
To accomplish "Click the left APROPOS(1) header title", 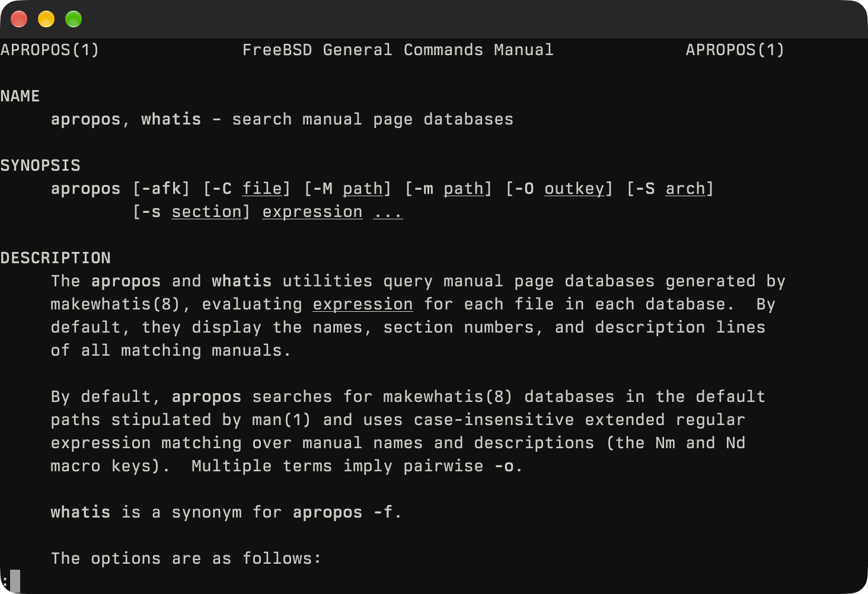I will [x=50, y=50].
